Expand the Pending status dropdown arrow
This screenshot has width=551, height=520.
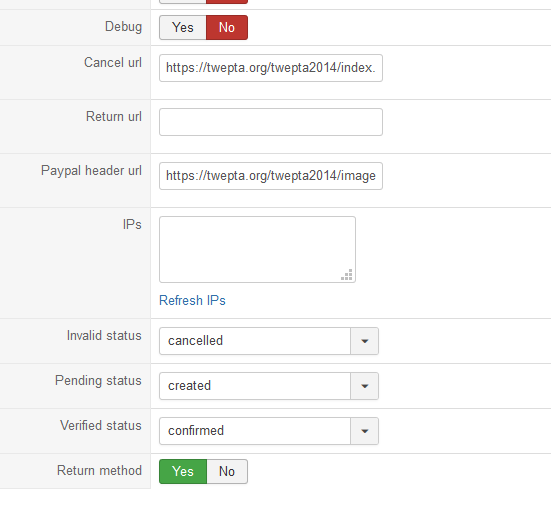[364, 386]
